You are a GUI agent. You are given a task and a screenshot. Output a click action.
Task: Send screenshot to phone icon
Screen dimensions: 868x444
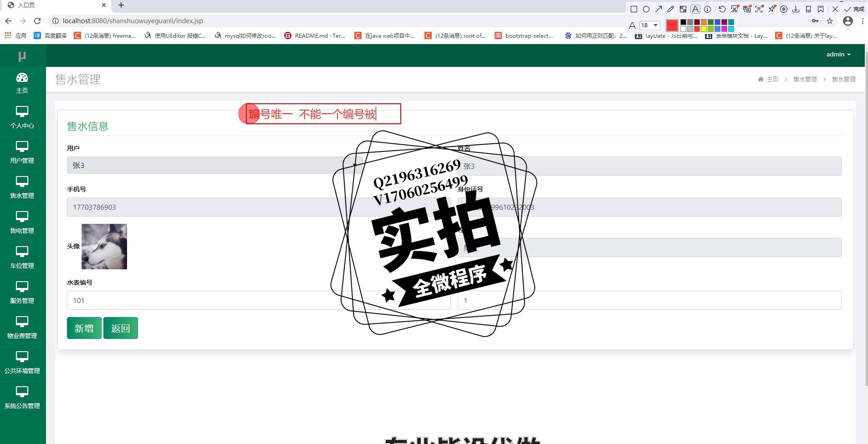pos(808,9)
